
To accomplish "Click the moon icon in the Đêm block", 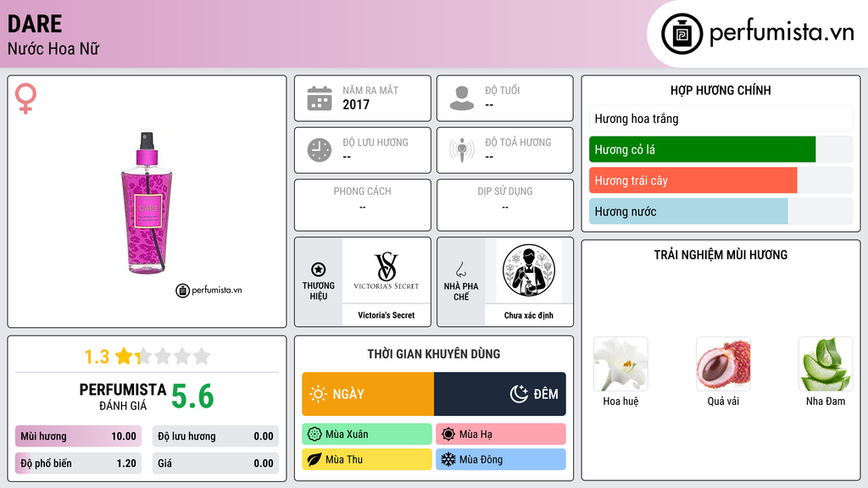I will tap(519, 394).
